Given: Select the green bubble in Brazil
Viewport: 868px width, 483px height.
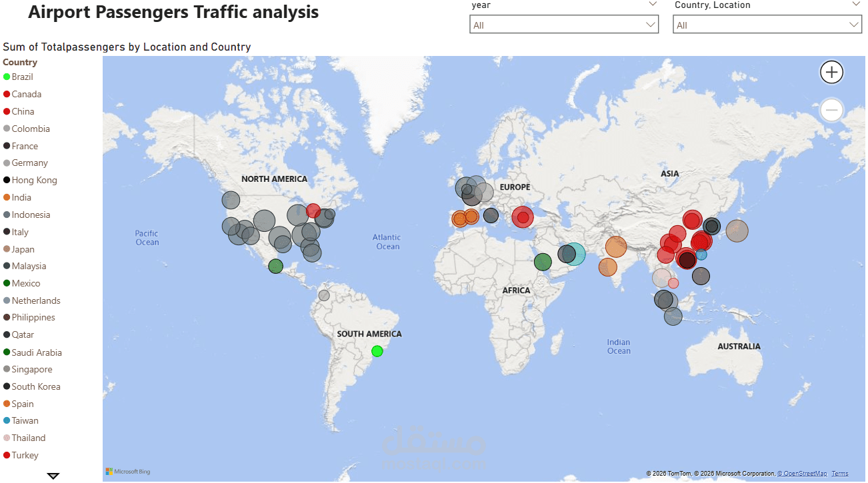Looking at the screenshot, I should 377,351.
